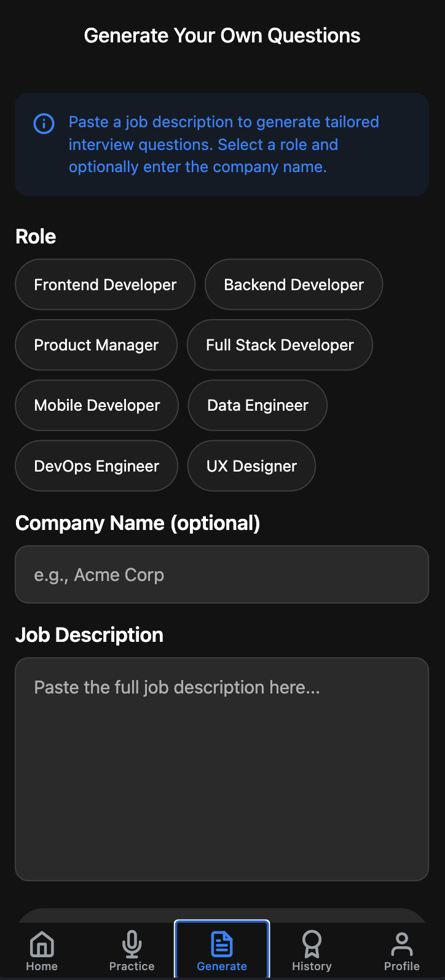
Task: Pick the UX Designer role chip
Action: tap(251, 466)
